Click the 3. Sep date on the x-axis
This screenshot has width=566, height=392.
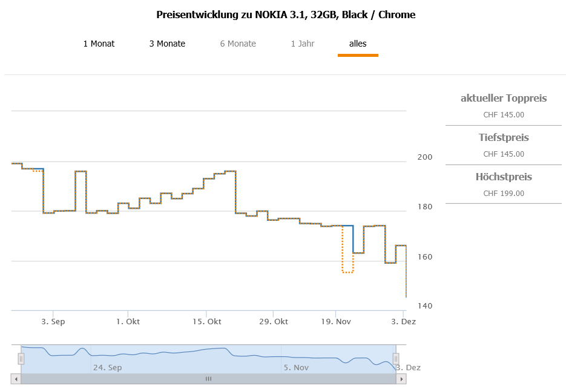tap(53, 321)
